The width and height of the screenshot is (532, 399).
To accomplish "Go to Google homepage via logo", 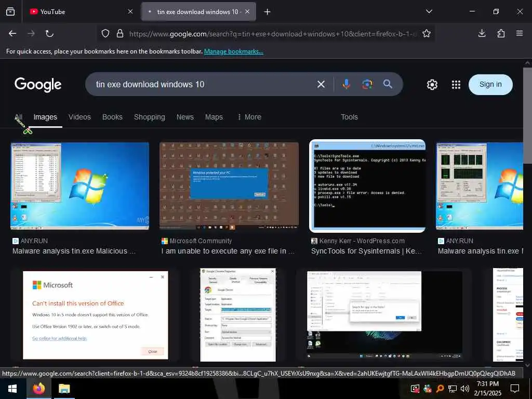I will point(38,85).
